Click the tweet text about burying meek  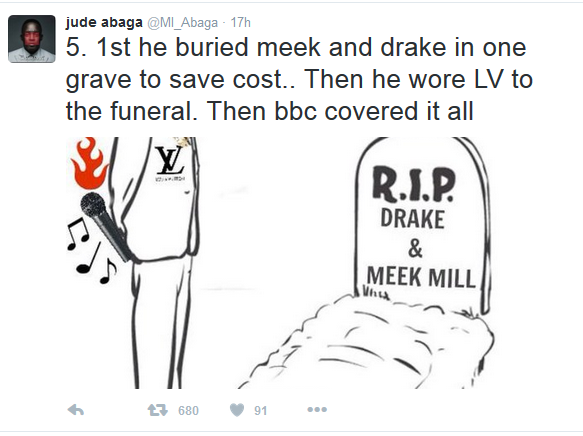[x=299, y=79]
